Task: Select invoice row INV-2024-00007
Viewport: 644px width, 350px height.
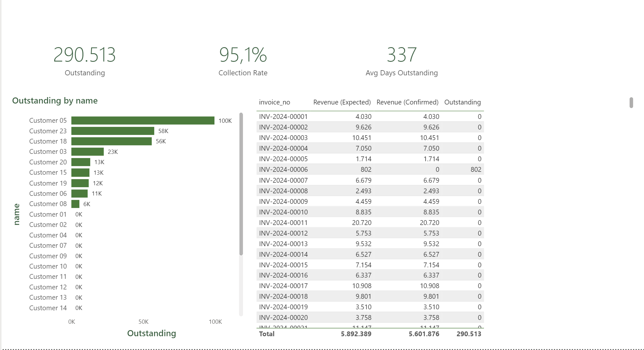Action: (370, 180)
